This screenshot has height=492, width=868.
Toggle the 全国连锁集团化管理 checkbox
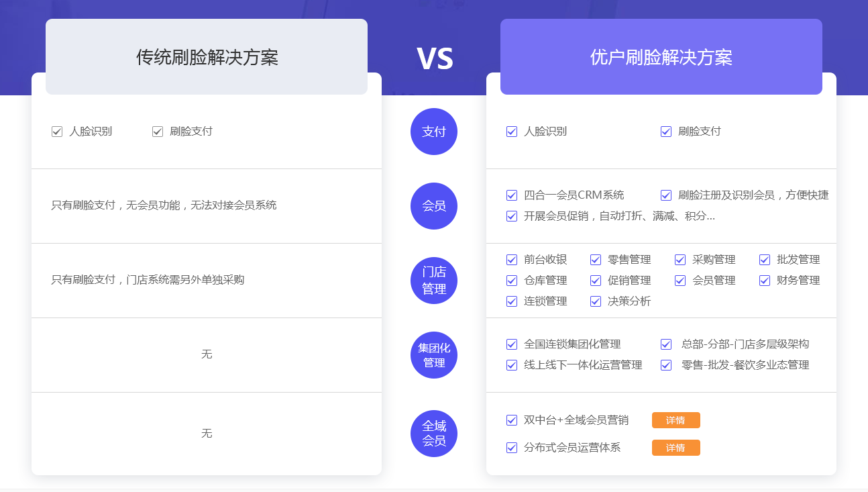click(512, 344)
